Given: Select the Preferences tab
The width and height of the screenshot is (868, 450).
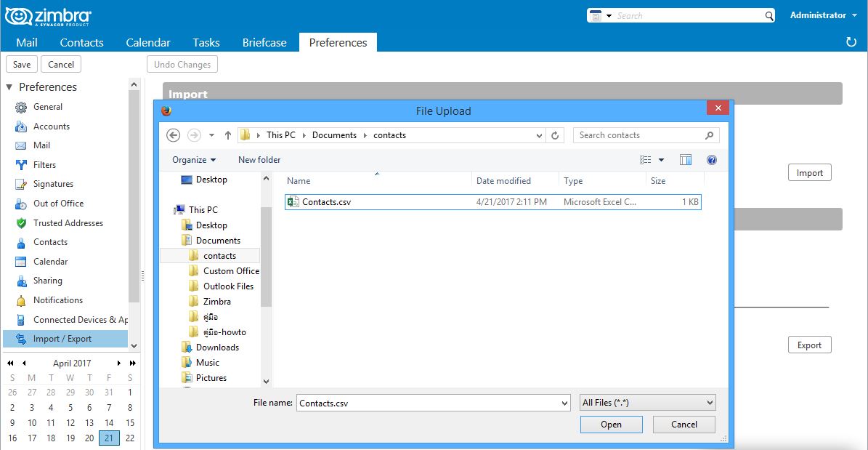Looking at the screenshot, I should point(338,43).
